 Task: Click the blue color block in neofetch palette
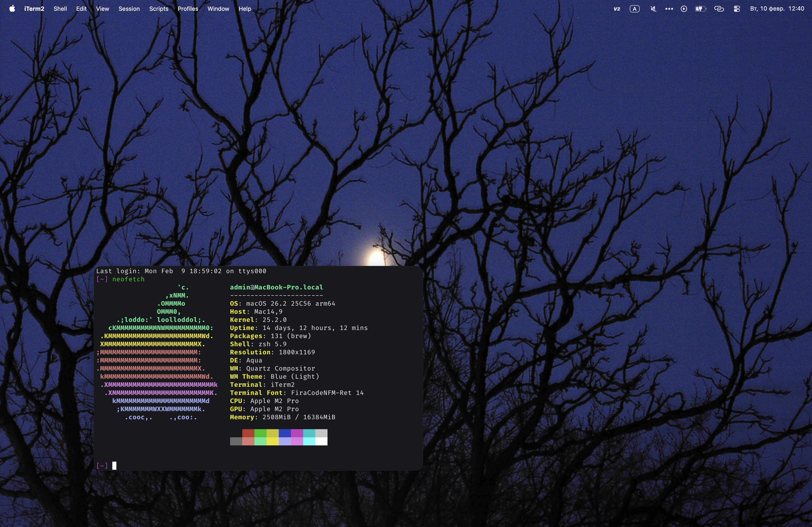click(x=285, y=433)
